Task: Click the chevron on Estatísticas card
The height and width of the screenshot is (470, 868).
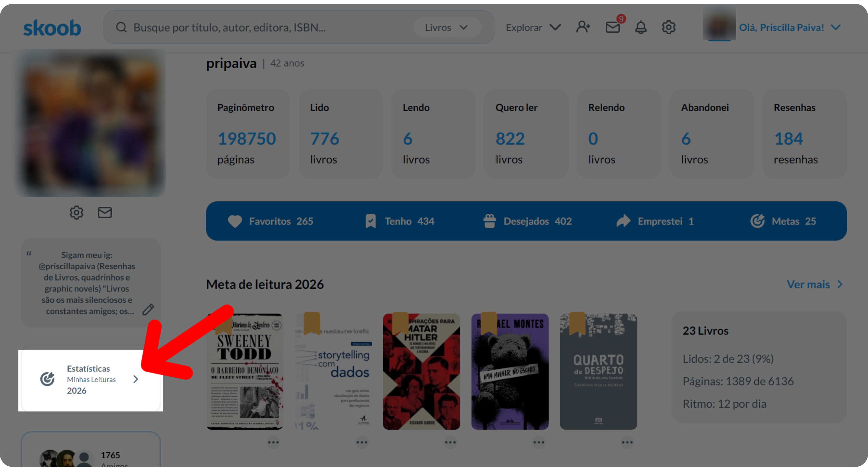Action: (135, 379)
